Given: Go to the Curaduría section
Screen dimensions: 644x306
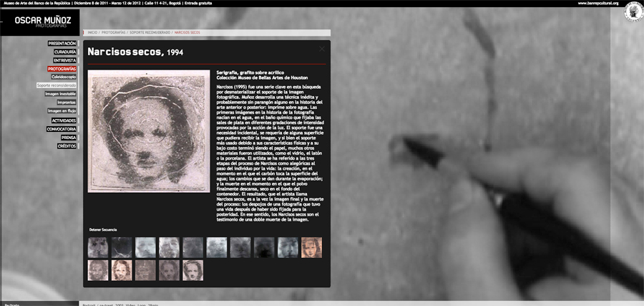Looking at the screenshot, I should coord(64,52).
